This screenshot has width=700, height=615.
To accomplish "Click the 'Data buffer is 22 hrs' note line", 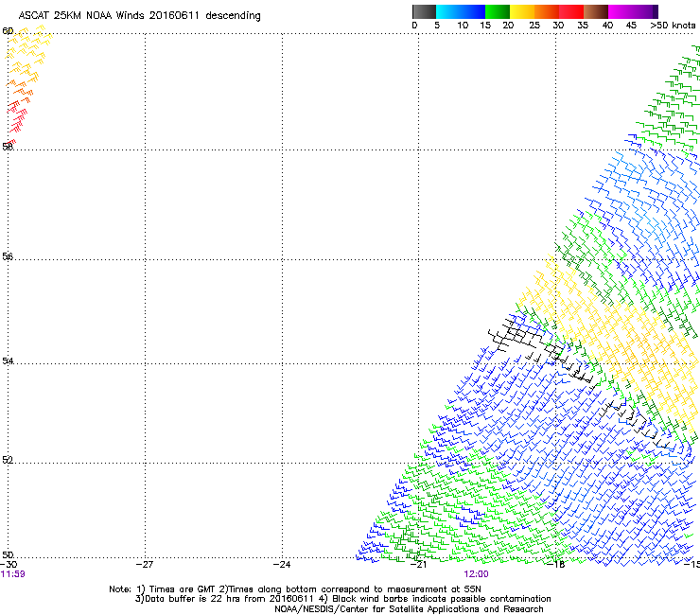I will 342,599.
